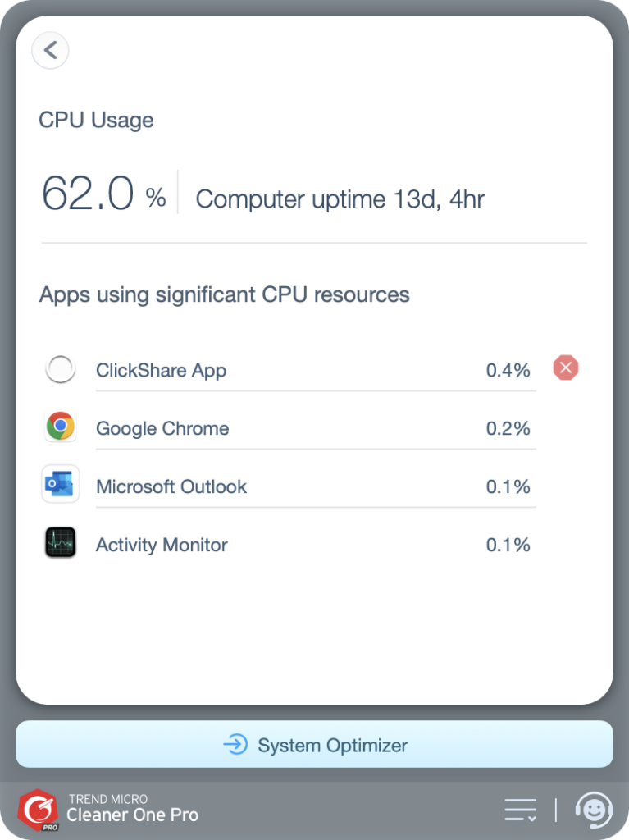The width and height of the screenshot is (629, 840).
Task: Click the Google Chrome icon
Action: [61, 427]
